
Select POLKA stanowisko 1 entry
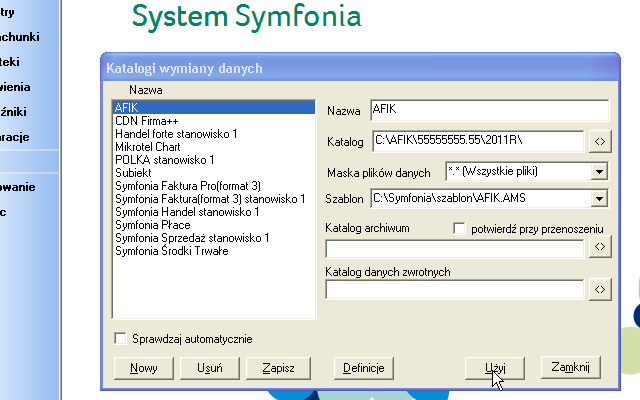coord(214,160)
